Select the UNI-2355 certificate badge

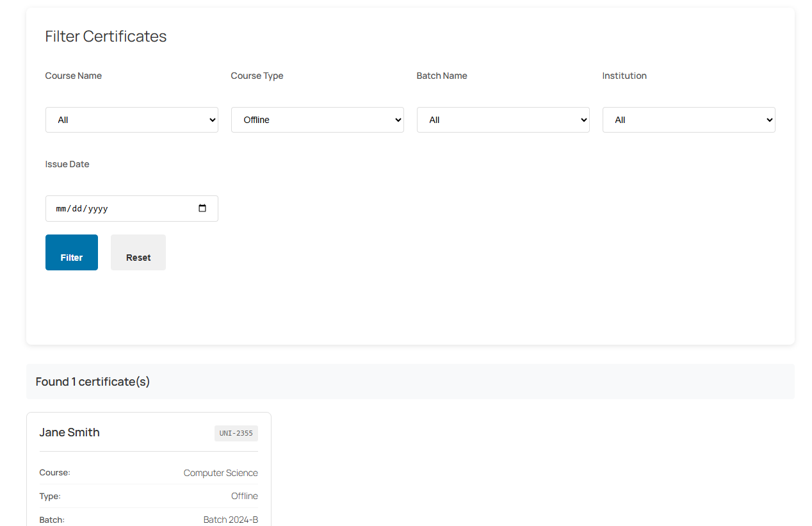(236, 433)
